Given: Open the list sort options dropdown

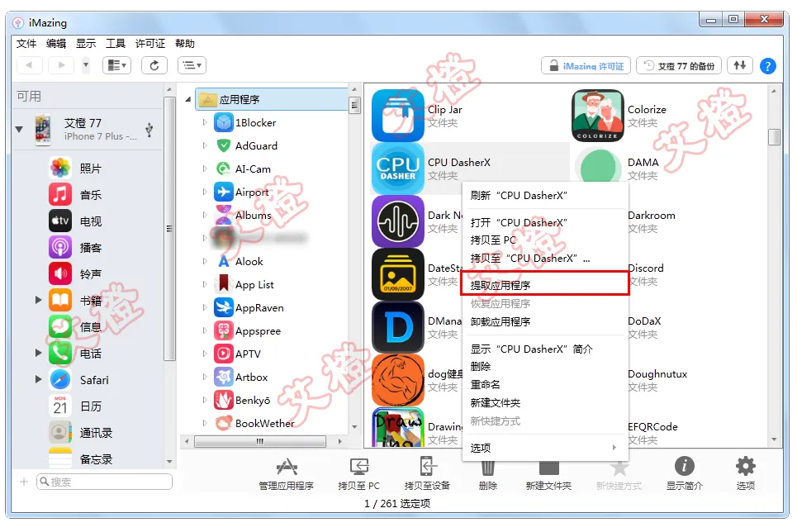Looking at the screenshot, I should [x=192, y=65].
